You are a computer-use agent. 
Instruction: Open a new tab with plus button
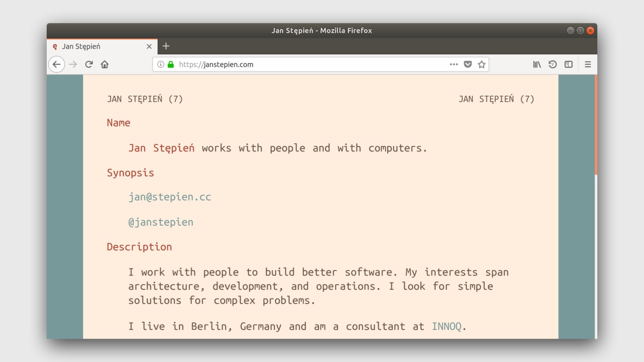[166, 46]
